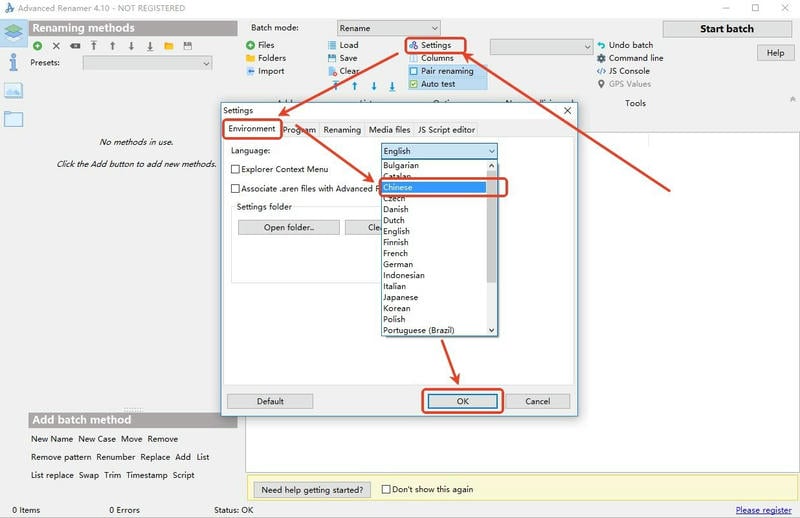Viewport: 800px width, 518px height.
Task: Click the Please register link
Action: pyautogui.click(x=763, y=510)
